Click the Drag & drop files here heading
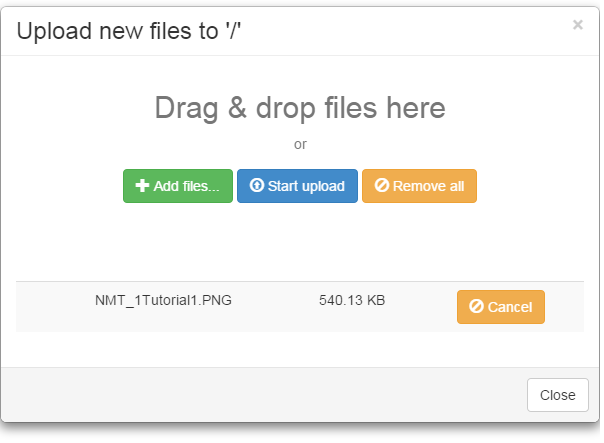 300,108
